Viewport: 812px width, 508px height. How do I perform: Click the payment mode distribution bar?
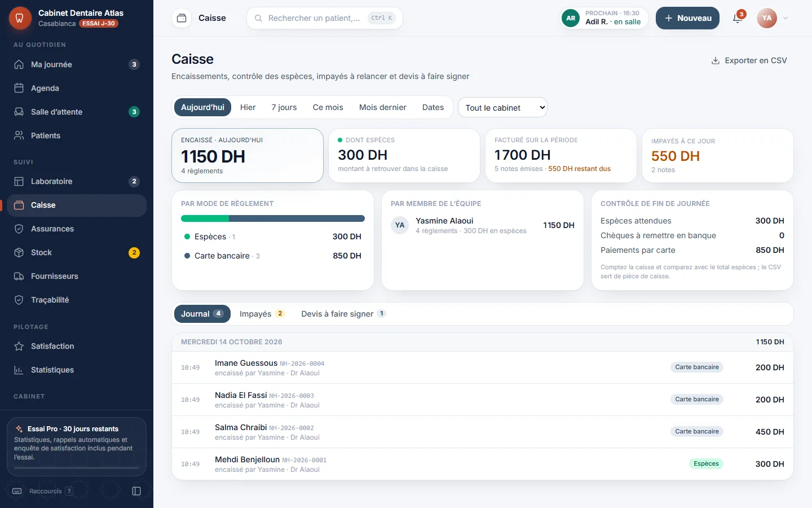point(273,218)
